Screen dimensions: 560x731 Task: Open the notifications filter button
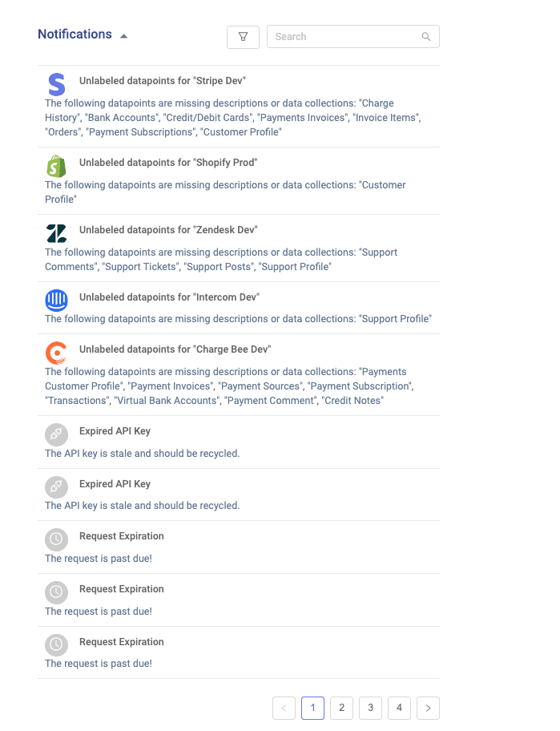pos(243,37)
